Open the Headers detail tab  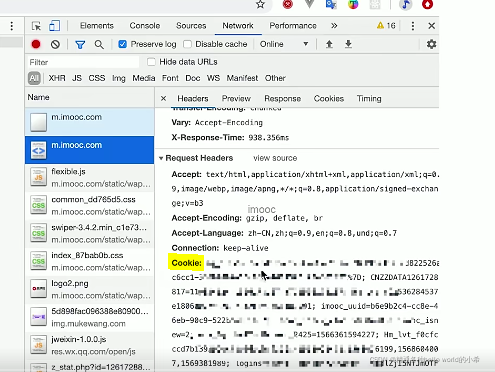[x=193, y=99]
